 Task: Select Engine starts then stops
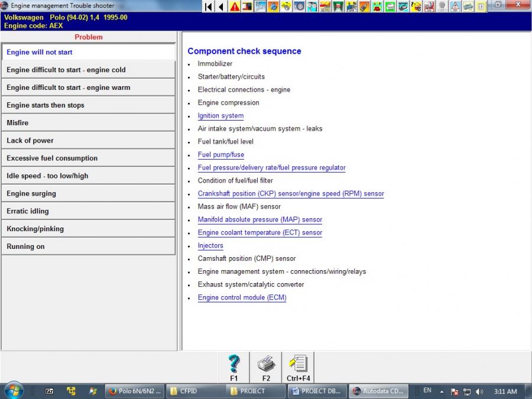[x=88, y=105]
